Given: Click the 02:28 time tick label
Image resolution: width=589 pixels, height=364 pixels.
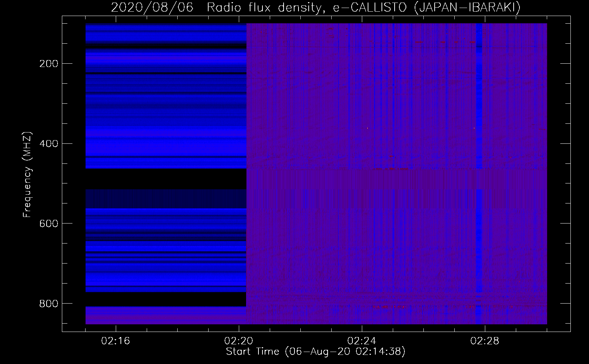Looking at the screenshot, I should 485,341.
